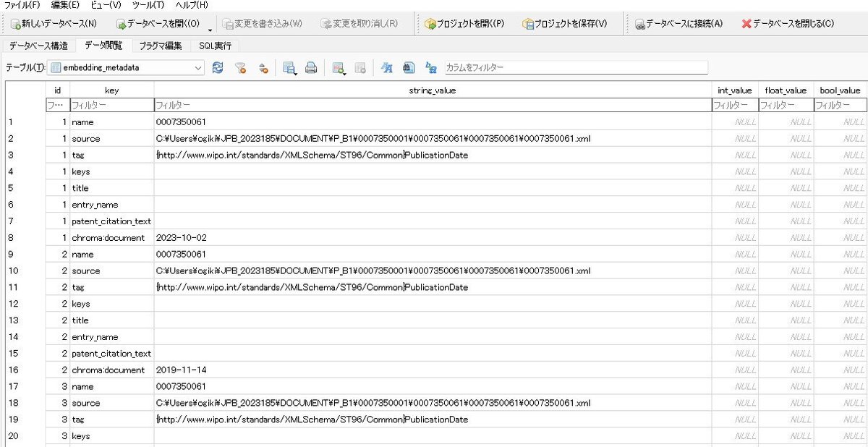This screenshot has width=868, height=447.
Task: Focus the int_value column filter field
Action: pyautogui.click(x=735, y=106)
